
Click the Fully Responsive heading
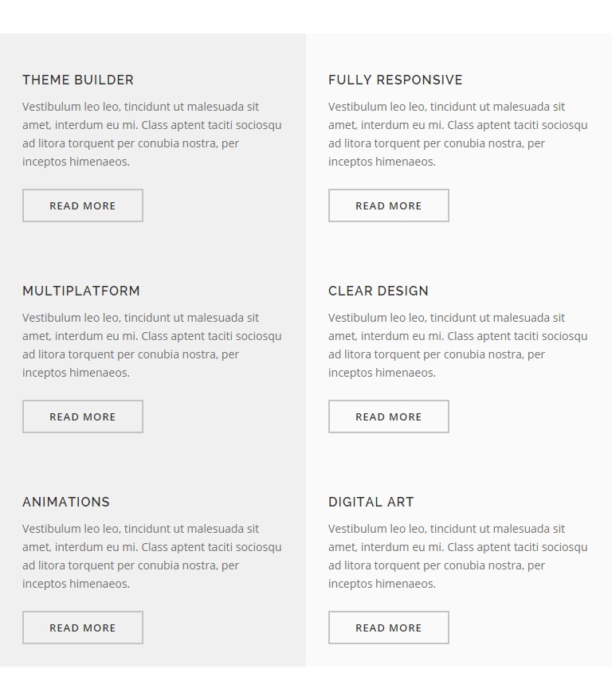tap(395, 80)
